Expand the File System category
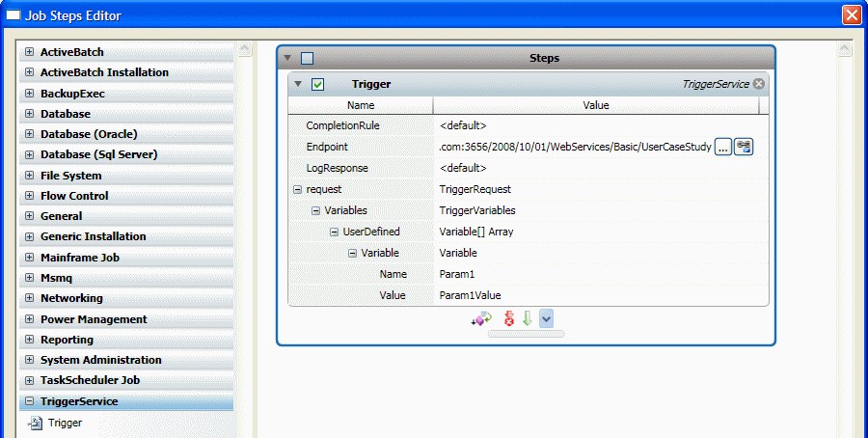The width and height of the screenshot is (868, 438). 29,176
